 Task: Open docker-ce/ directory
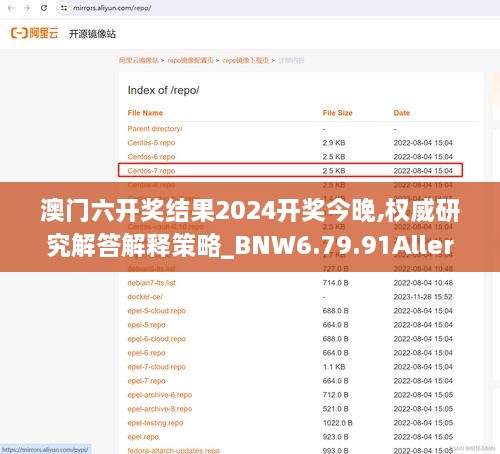point(145,297)
